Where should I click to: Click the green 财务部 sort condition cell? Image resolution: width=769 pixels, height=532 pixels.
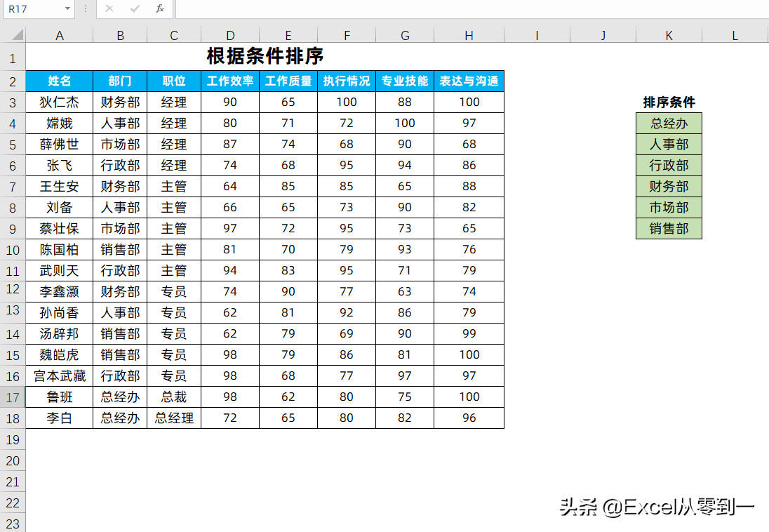[669, 187]
